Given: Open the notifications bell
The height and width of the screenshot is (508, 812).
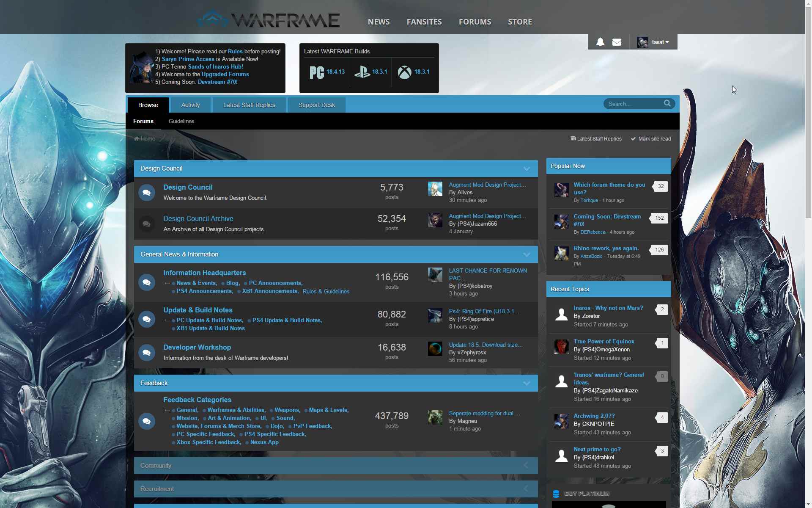Looking at the screenshot, I should click(x=600, y=41).
